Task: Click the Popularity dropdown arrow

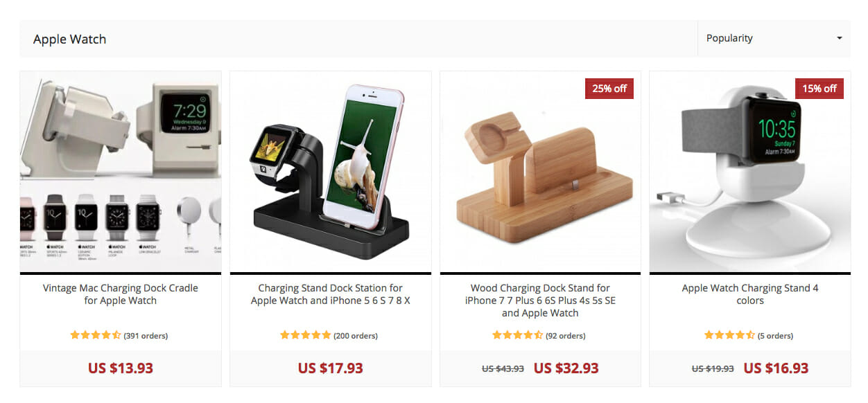Action: coord(839,38)
